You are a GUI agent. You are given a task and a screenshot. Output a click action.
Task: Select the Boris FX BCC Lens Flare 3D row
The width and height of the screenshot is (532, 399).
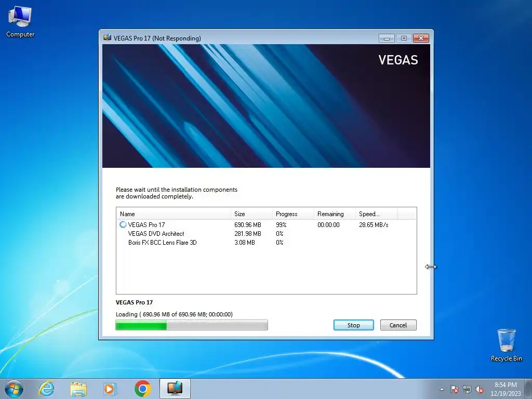266,242
